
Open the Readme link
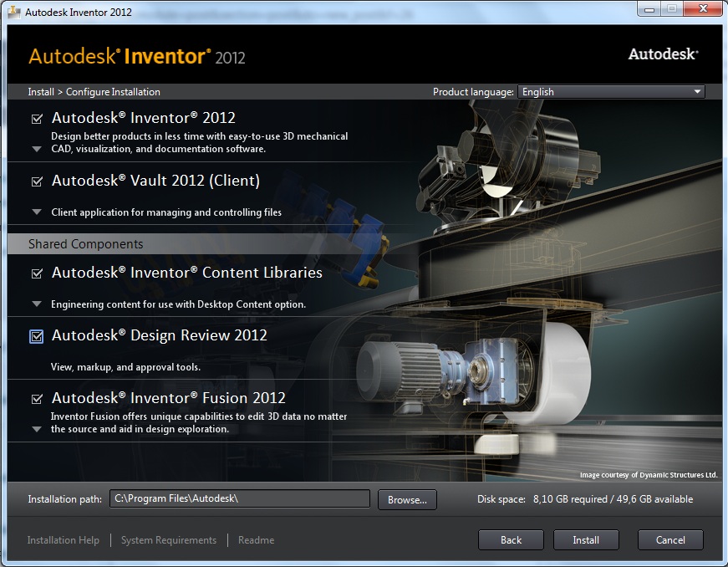257,540
